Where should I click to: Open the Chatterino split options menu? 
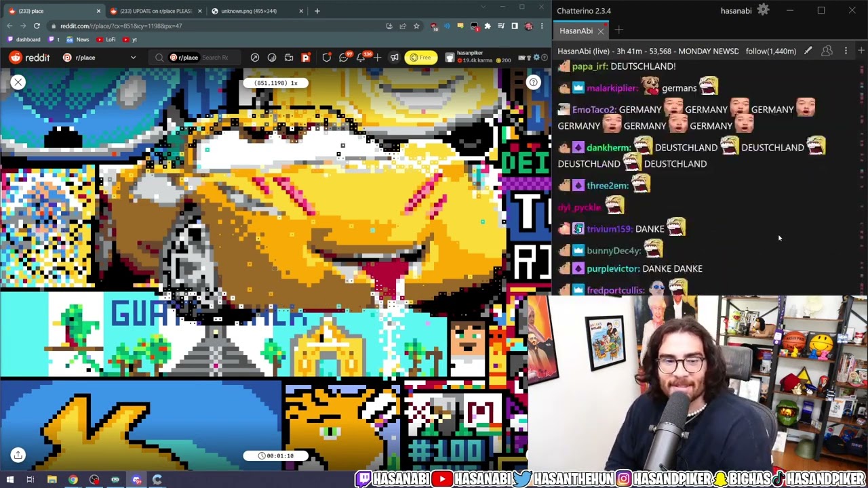coord(846,51)
